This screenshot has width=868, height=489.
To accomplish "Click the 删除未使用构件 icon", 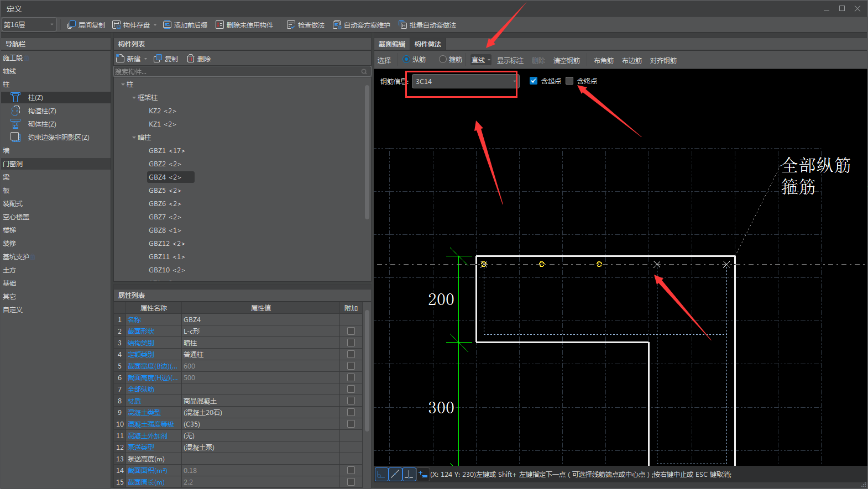I will coord(219,25).
